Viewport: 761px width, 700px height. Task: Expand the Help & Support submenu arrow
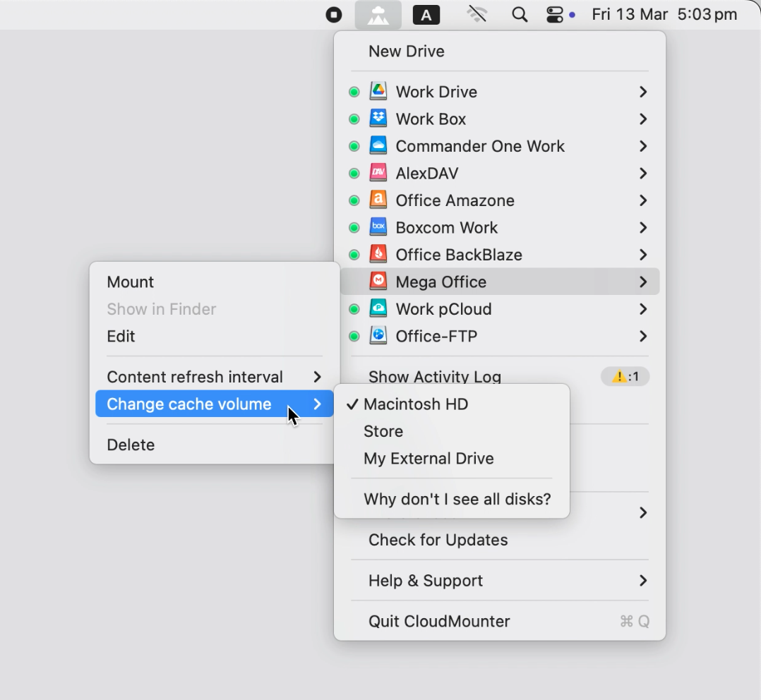coord(643,581)
